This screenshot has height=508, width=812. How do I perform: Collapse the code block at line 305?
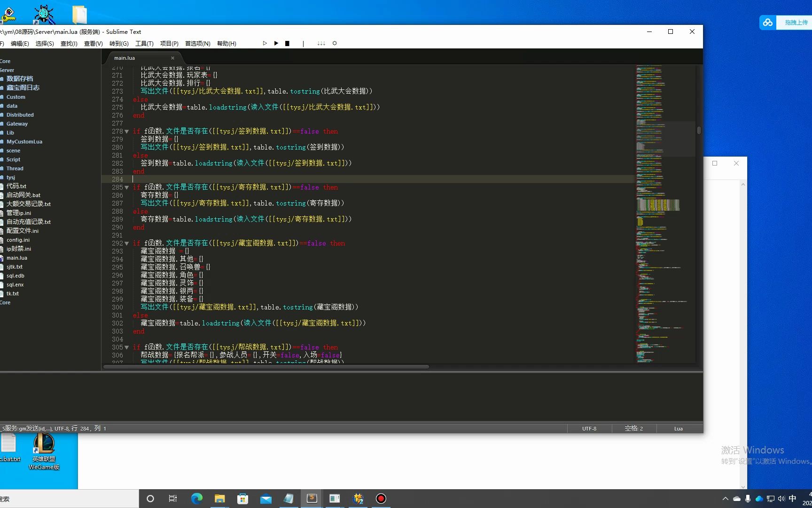point(126,348)
